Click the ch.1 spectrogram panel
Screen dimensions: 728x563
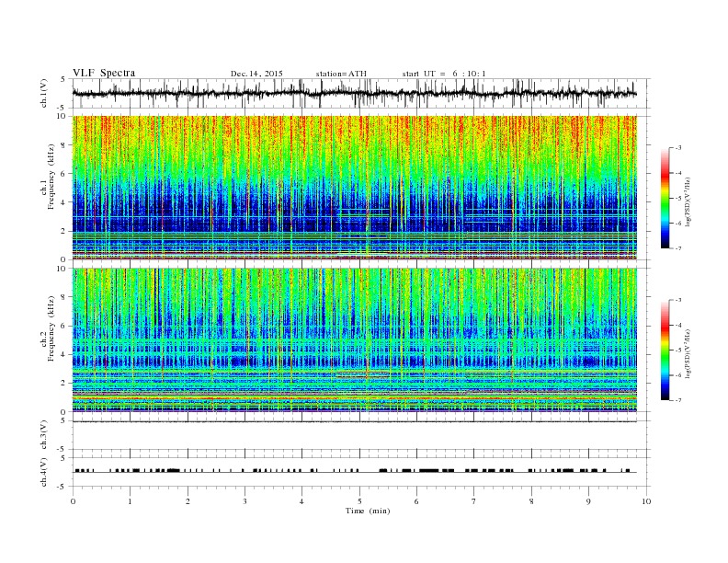(x=355, y=188)
